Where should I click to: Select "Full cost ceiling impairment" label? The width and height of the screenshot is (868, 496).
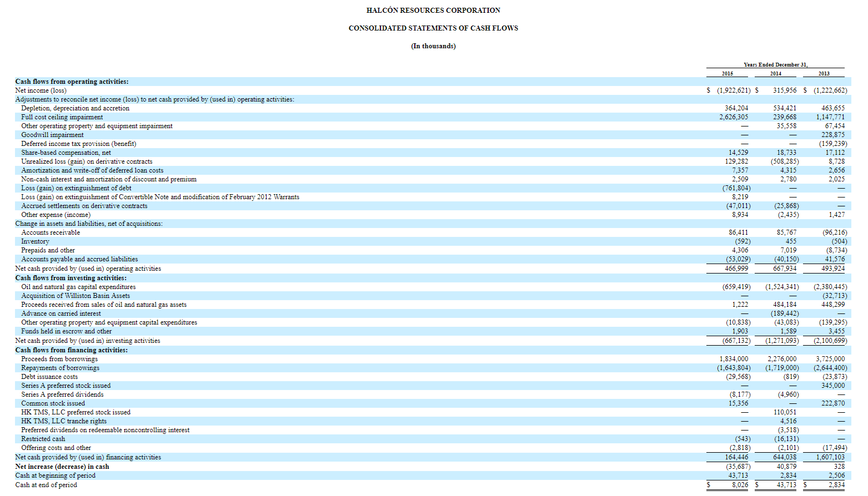tap(62, 117)
